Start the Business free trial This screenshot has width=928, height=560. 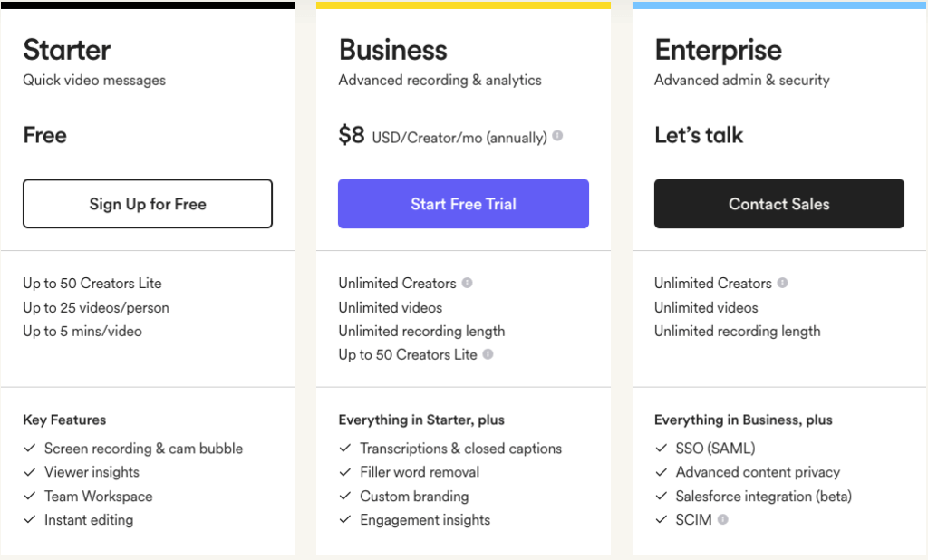pyautogui.click(x=463, y=204)
